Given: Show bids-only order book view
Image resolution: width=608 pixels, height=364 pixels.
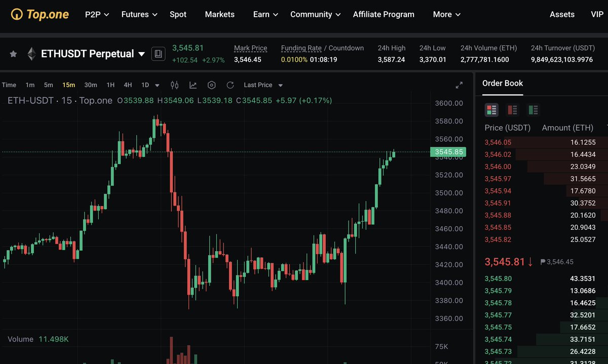Looking at the screenshot, I should (x=533, y=109).
